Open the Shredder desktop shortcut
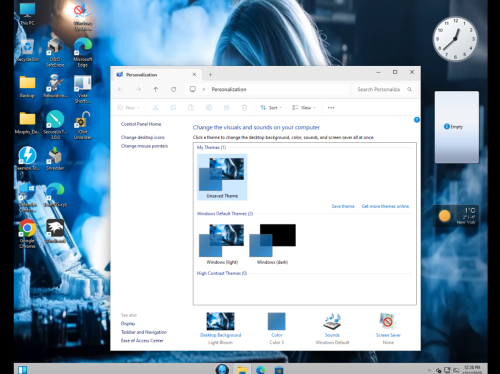 [55, 159]
